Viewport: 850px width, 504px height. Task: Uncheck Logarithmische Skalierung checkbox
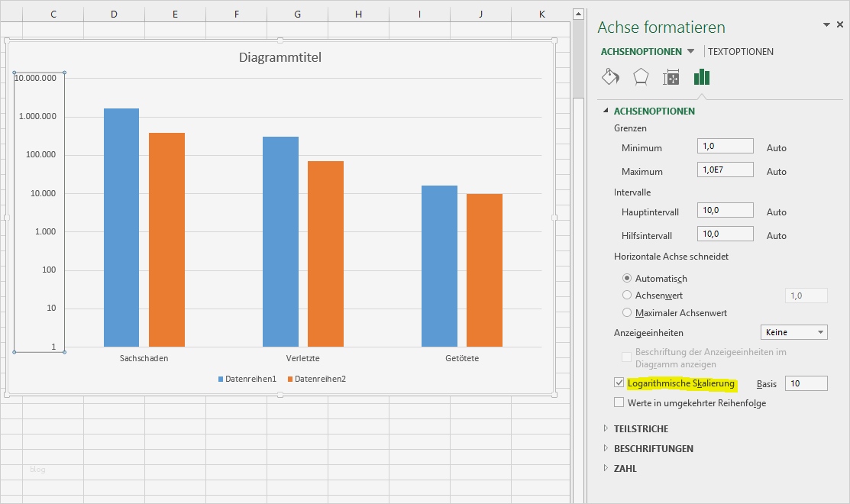click(619, 383)
